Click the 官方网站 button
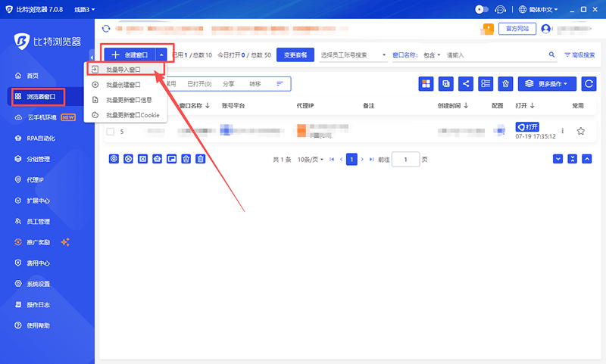 (517, 29)
